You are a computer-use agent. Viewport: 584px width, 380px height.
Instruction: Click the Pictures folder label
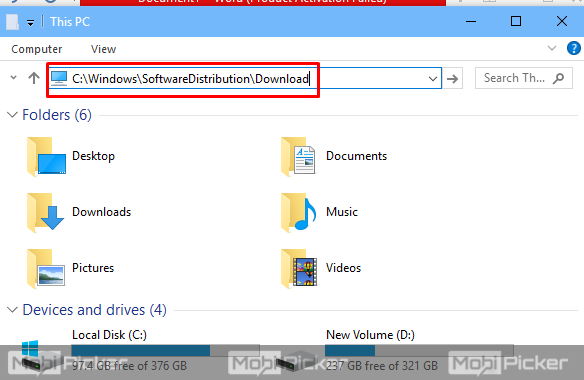click(93, 268)
